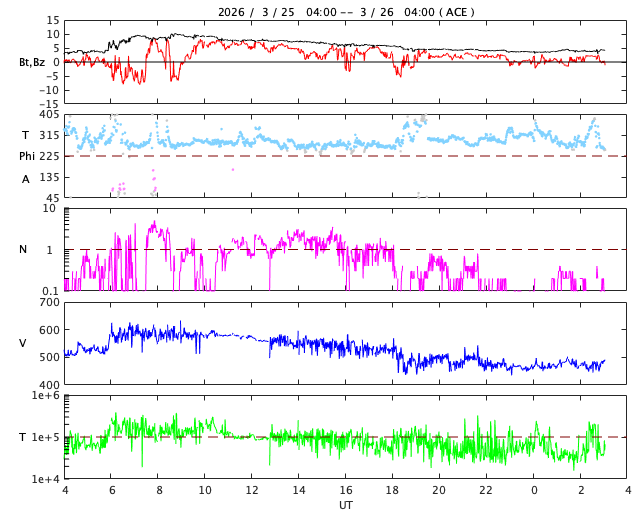Click the 0 hour tick on time axis

pos(534,491)
